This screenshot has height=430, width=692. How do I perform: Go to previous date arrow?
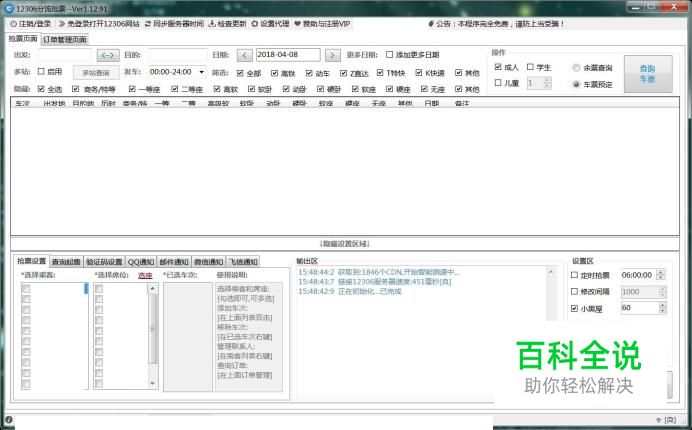244,55
